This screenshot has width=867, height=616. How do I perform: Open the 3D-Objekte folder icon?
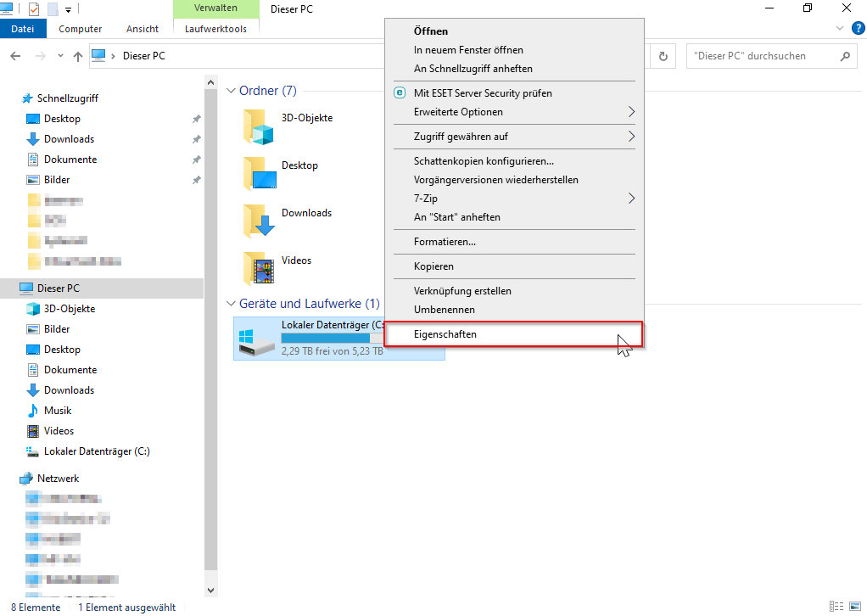(x=259, y=126)
